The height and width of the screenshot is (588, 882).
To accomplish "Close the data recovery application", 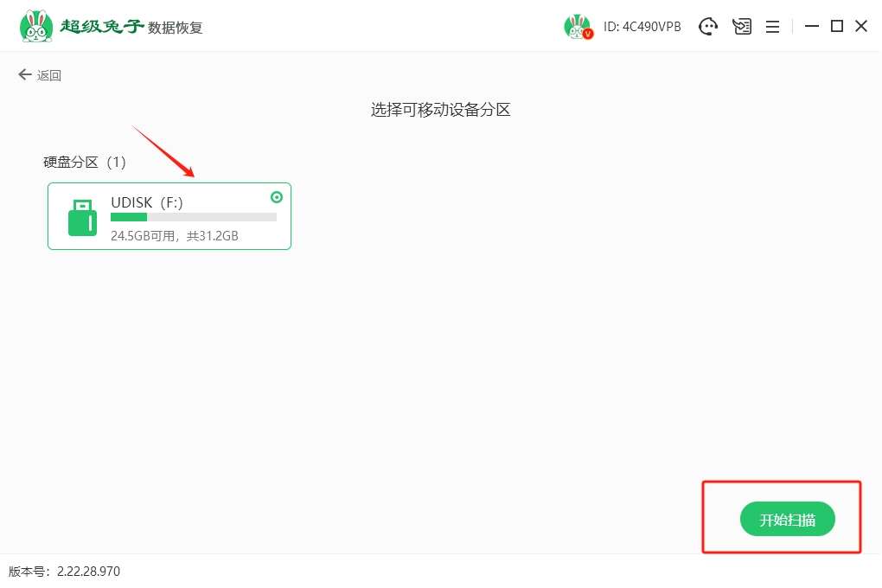I will point(861,27).
